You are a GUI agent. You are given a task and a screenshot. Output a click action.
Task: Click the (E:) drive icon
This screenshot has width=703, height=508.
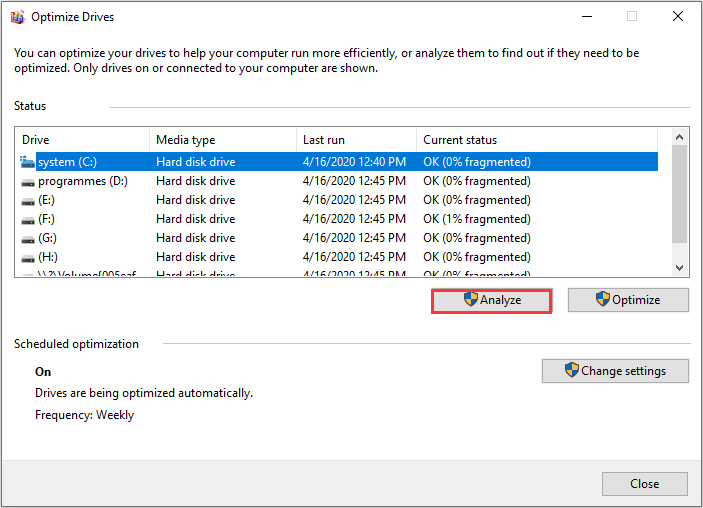pos(28,201)
